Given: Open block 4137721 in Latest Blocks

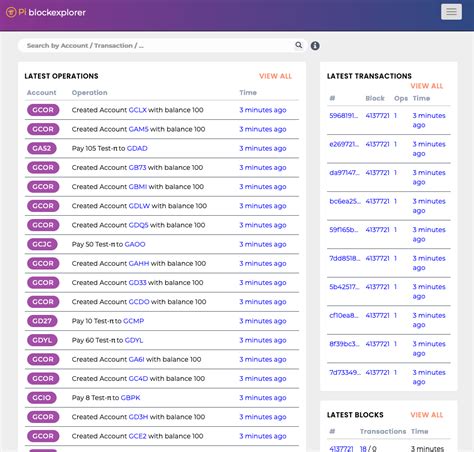Looking at the screenshot, I should point(341,449).
